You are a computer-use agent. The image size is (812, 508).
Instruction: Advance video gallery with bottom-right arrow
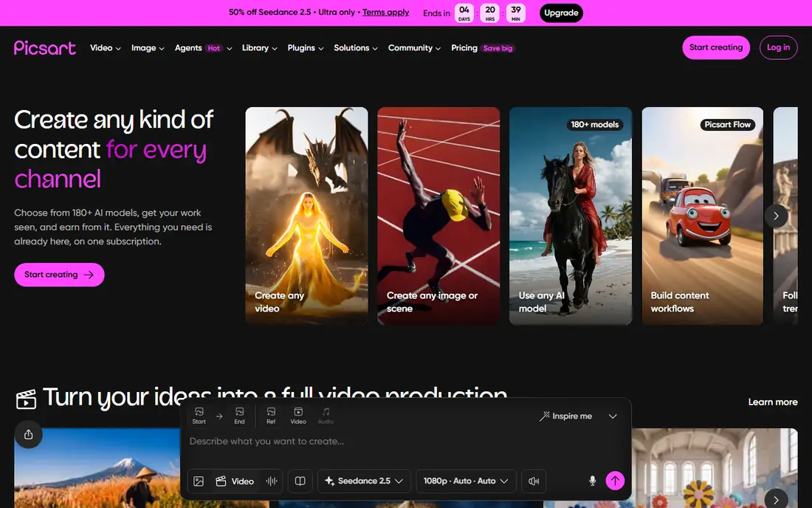776,500
